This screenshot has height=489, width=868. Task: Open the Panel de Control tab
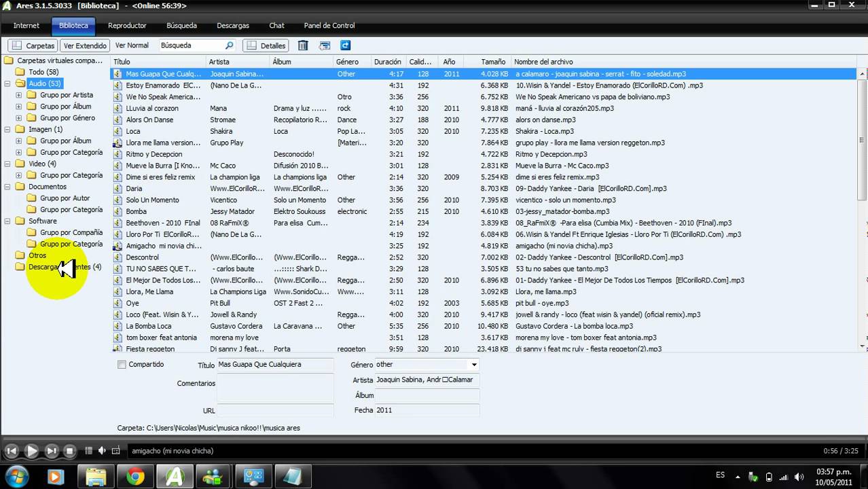329,26
